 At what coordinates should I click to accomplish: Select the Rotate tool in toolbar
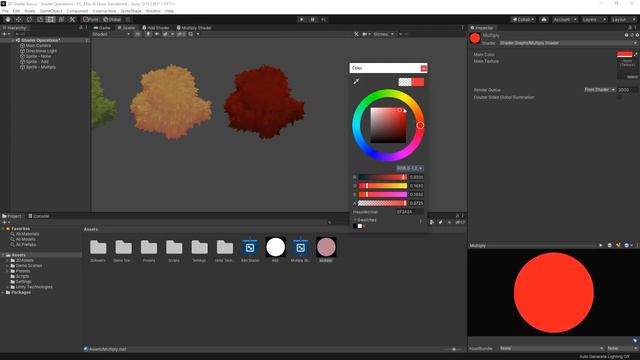(29, 19)
